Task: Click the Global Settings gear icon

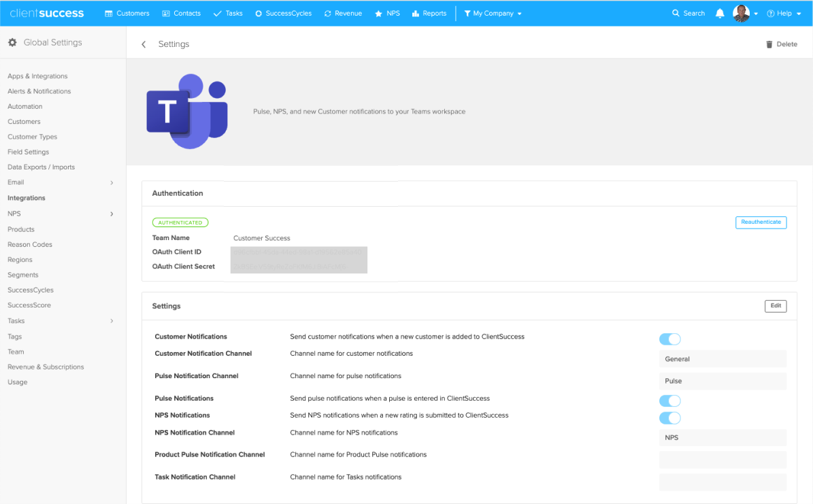Action: [x=12, y=43]
